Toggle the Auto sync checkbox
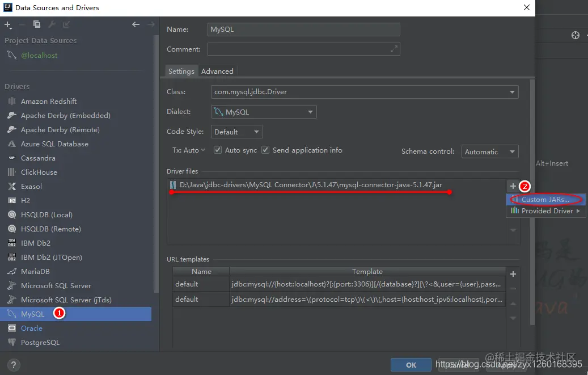Screen dimensions: 588x375 (218, 150)
